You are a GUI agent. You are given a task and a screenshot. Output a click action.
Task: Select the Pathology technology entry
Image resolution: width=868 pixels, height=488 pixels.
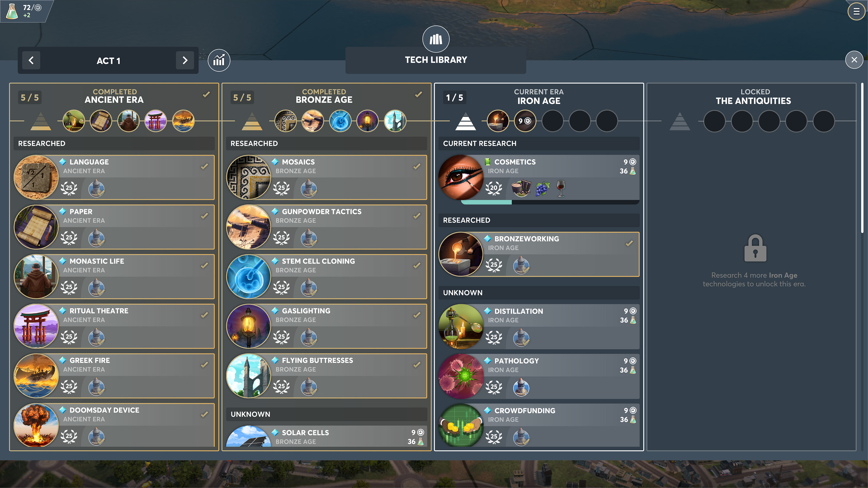[539, 376]
